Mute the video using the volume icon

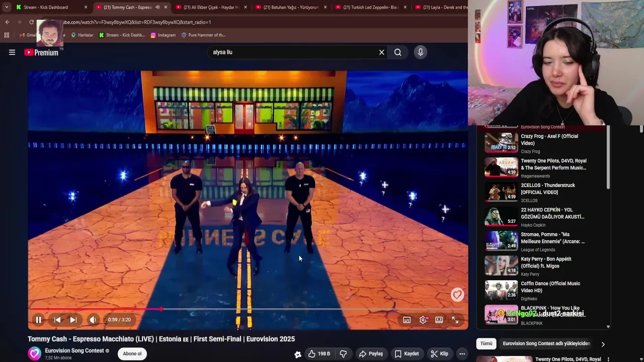93,320
